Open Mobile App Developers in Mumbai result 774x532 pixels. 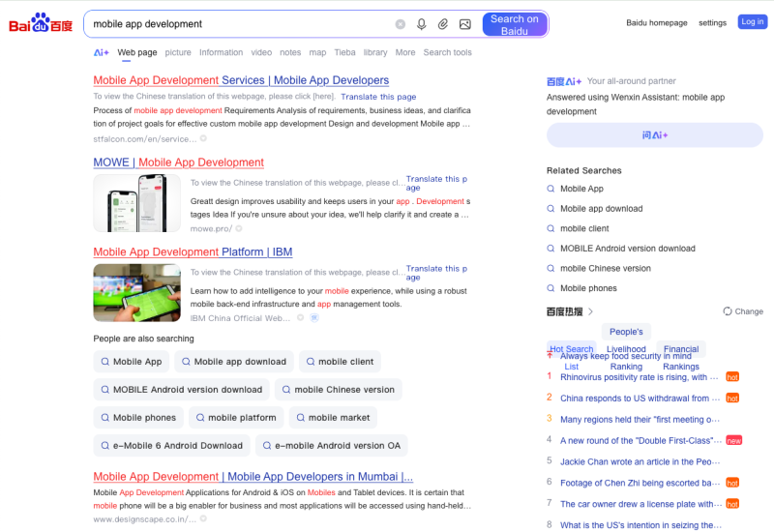point(253,477)
